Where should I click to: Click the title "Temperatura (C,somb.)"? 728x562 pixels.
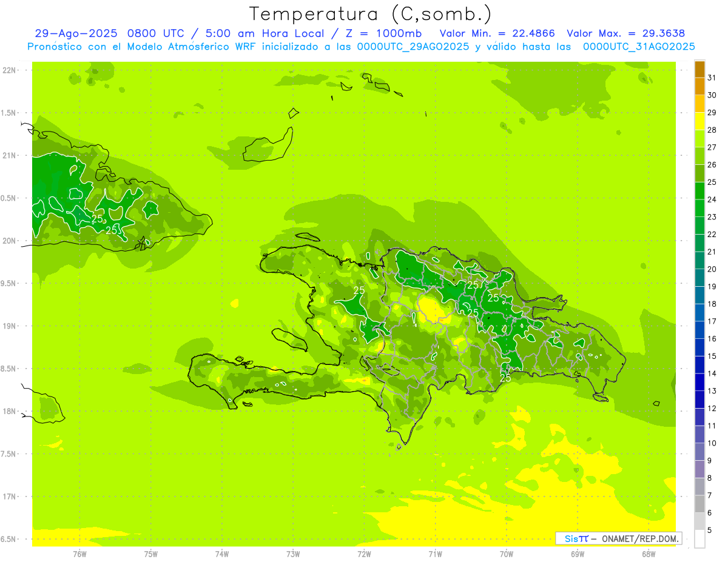(371, 14)
